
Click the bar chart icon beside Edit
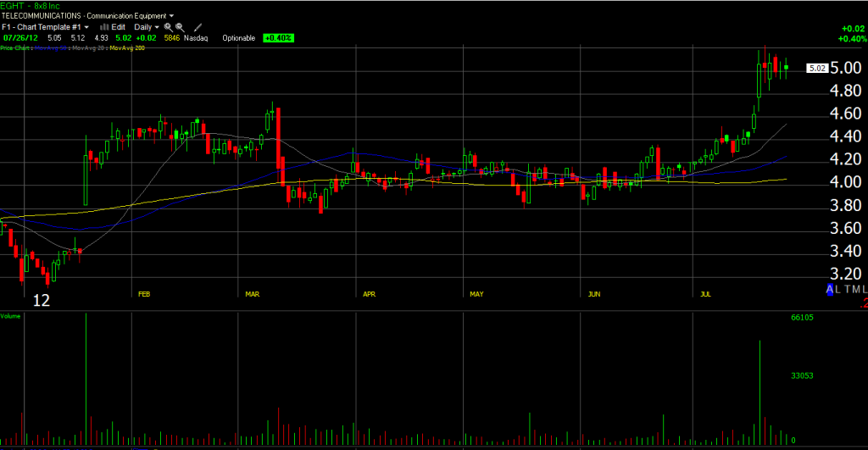coord(105,27)
